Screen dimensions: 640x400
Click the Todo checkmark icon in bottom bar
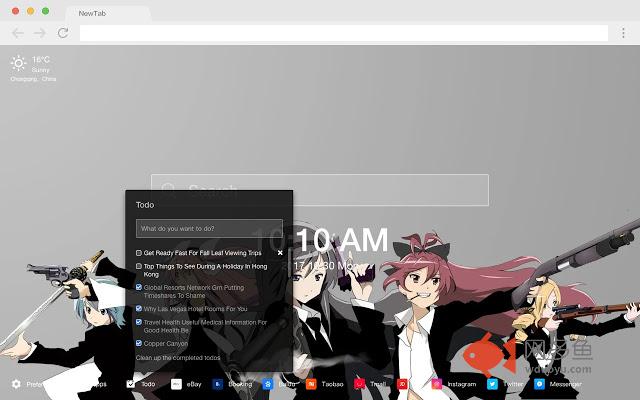click(x=131, y=384)
